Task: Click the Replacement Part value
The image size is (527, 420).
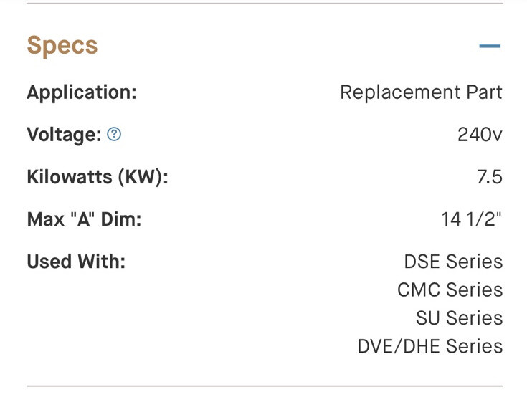Action: (421, 92)
